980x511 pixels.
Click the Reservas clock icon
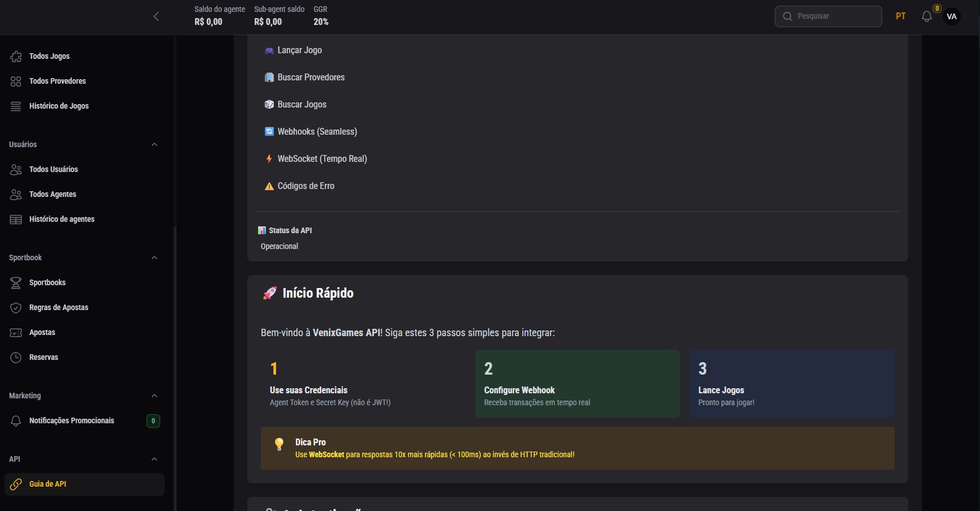click(x=16, y=358)
